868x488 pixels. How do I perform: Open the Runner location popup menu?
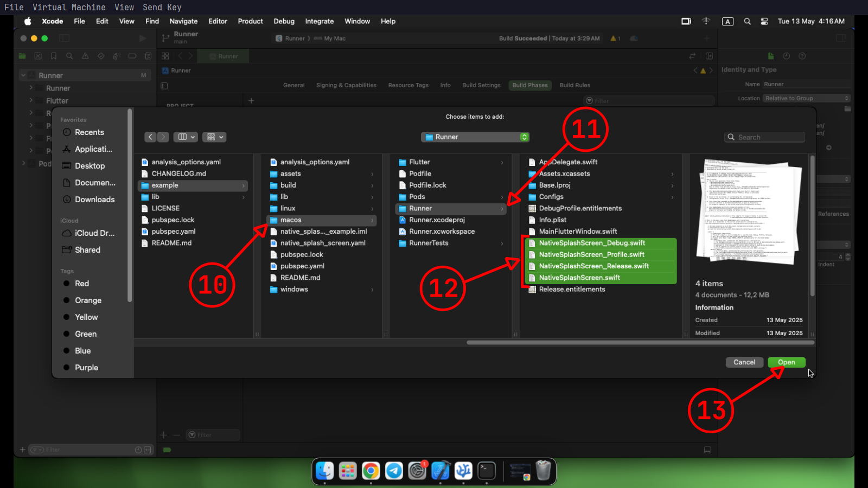(x=475, y=137)
